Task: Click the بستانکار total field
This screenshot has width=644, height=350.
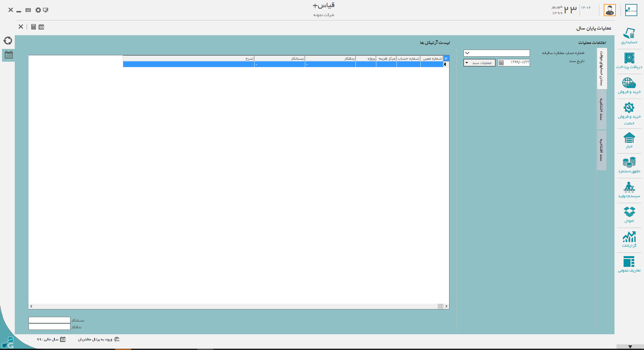Action: (49, 320)
